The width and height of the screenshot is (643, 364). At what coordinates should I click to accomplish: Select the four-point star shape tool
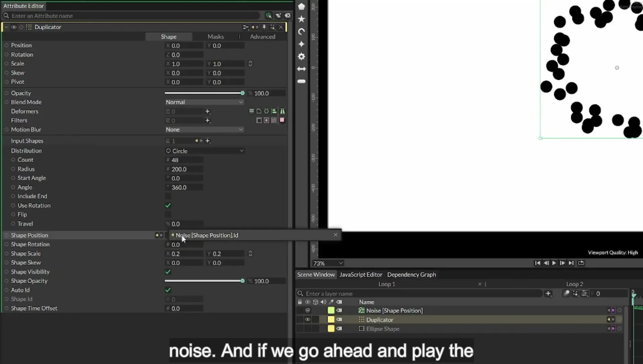pos(301,44)
